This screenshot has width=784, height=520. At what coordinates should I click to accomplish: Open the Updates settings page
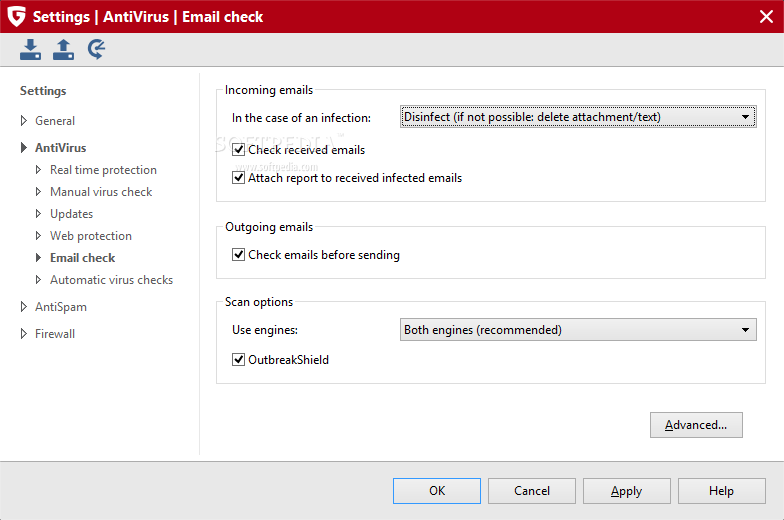tap(72, 214)
